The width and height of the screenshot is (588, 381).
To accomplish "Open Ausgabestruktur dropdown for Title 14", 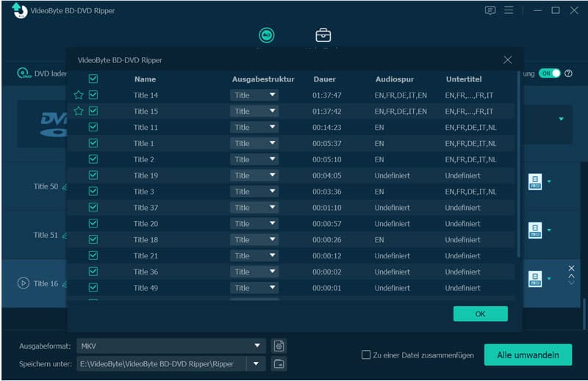I will click(254, 95).
